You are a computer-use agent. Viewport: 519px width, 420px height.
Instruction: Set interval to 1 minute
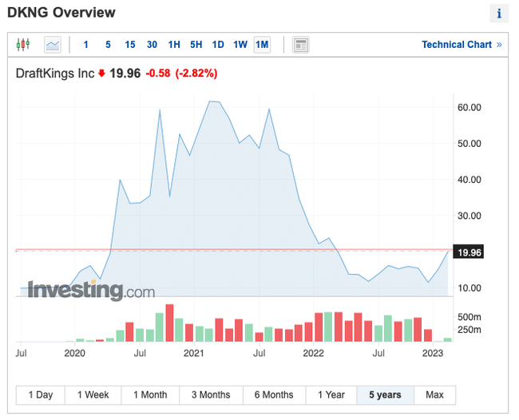(x=86, y=45)
